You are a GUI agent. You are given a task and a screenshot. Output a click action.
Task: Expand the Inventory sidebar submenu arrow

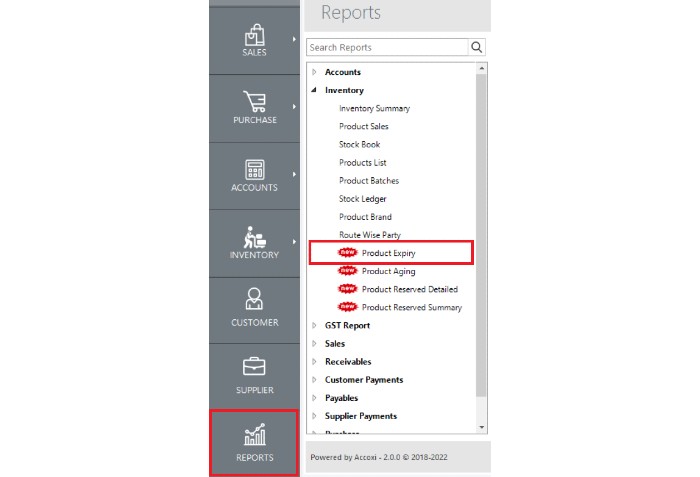[294, 242]
